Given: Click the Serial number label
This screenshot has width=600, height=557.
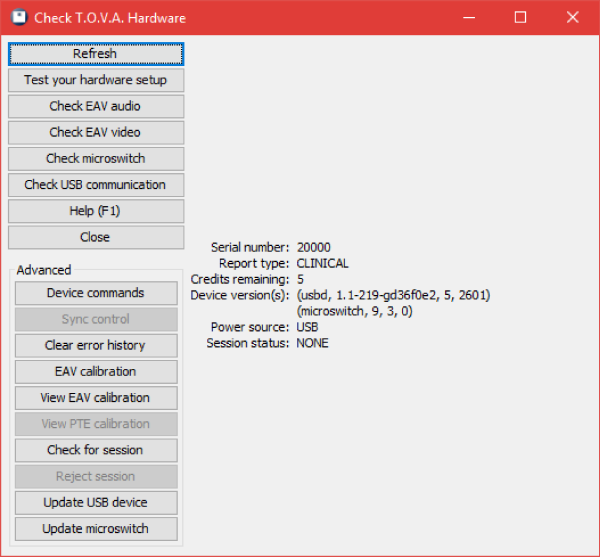Looking at the screenshot, I should [x=250, y=248].
